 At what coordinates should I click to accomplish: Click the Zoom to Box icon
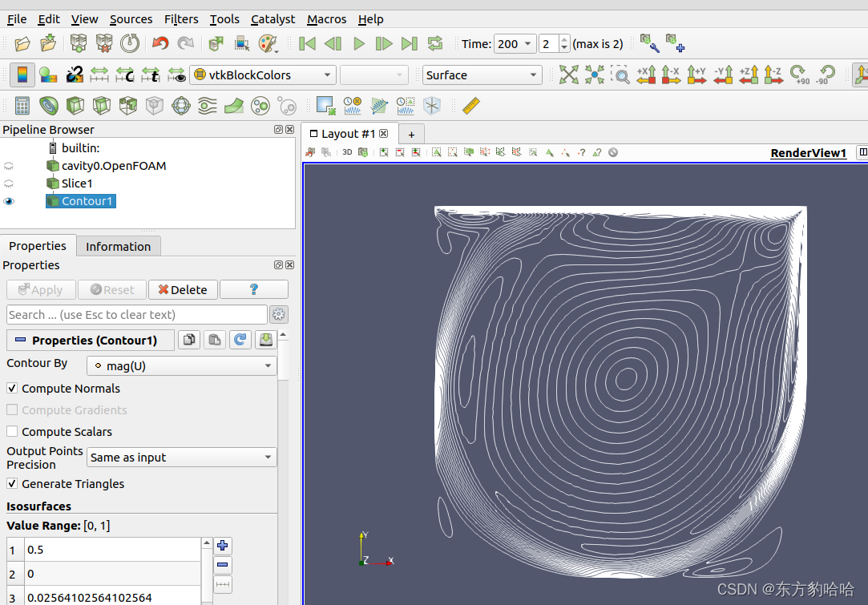point(620,75)
